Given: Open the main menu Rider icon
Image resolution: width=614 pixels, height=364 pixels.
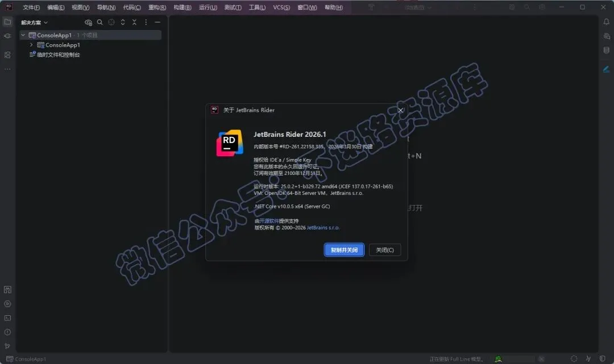Looking at the screenshot, I should [x=8, y=7].
